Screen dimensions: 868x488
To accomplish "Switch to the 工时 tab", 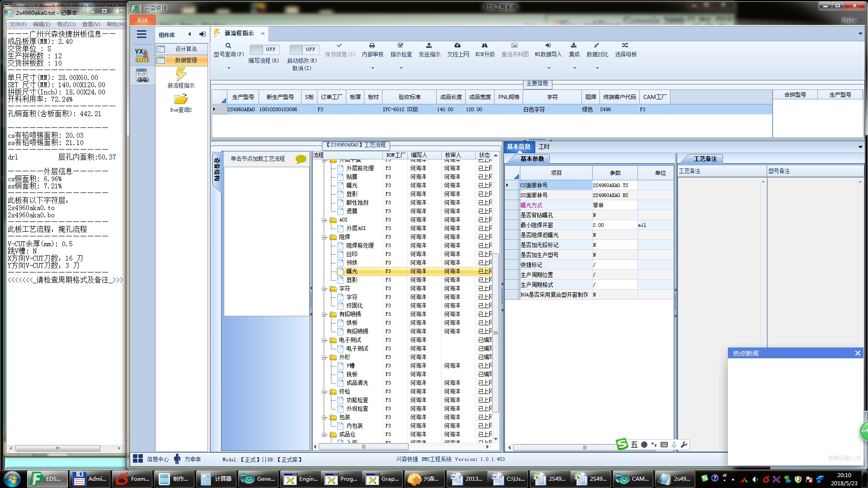I will click(x=544, y=147).
